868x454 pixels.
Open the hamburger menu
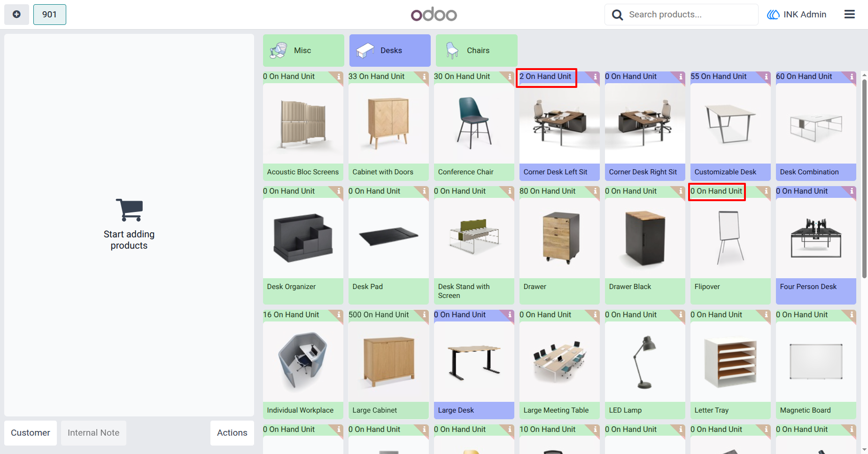click(x=849, y=15)
